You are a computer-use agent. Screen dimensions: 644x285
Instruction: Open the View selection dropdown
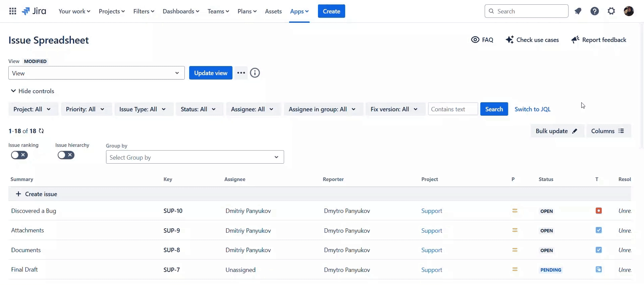point(96,73)
